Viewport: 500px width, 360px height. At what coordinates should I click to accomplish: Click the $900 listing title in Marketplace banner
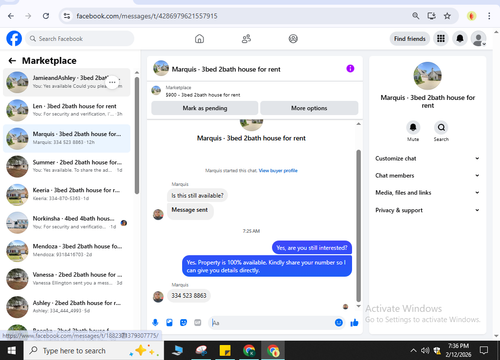pyautogui.click(x=203, y=95)
